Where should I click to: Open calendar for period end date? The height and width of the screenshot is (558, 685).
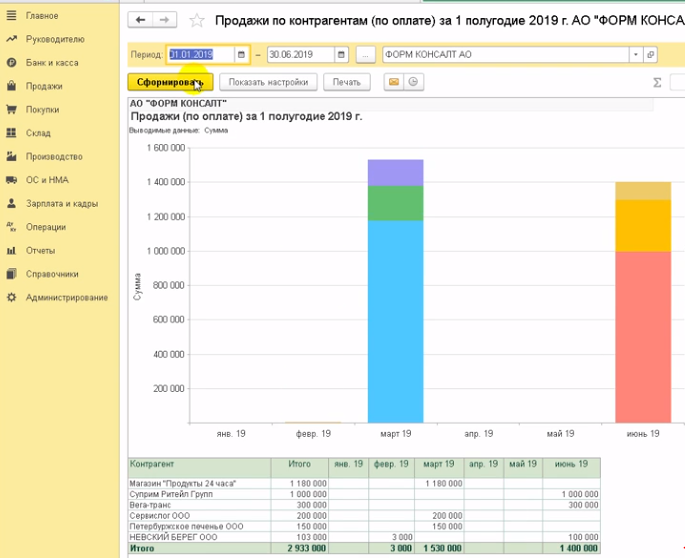click(x=340, y=54)
